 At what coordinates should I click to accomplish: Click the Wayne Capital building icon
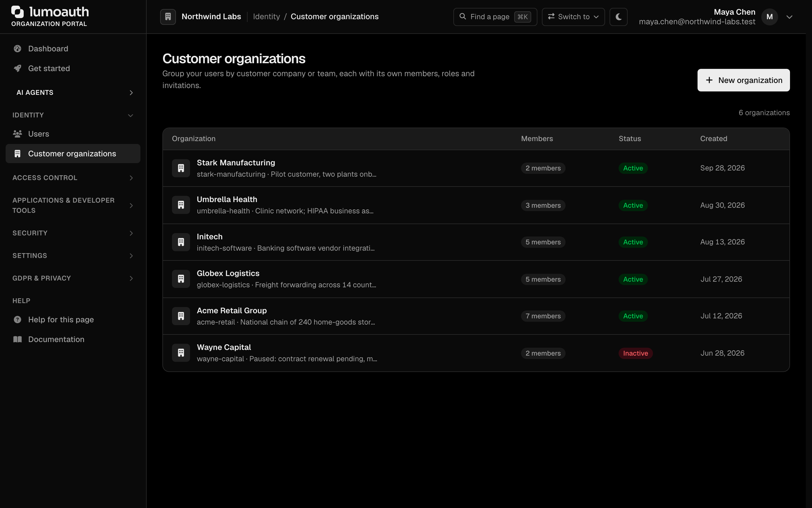tap(181, 353)
